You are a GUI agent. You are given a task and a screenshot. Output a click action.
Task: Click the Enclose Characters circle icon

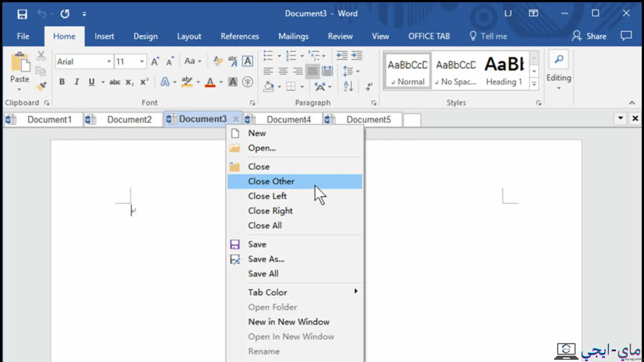[x=248, y=82]
